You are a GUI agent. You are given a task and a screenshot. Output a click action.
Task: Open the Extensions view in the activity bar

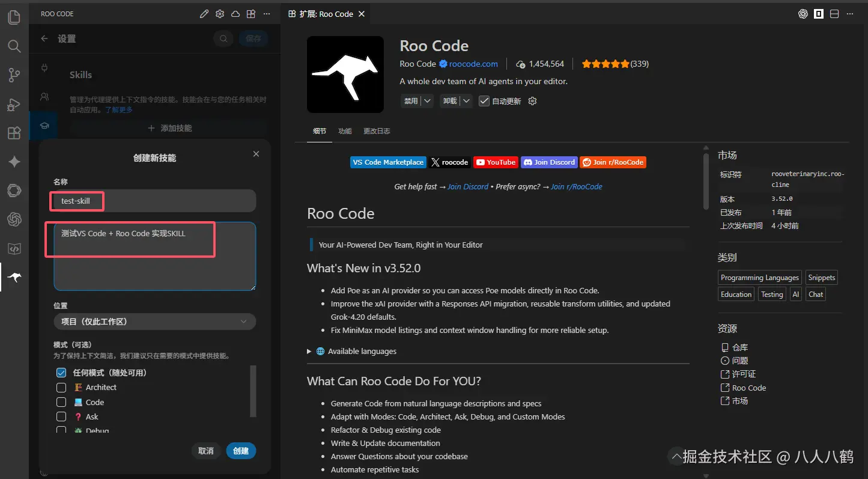click(x=14, y=133)
